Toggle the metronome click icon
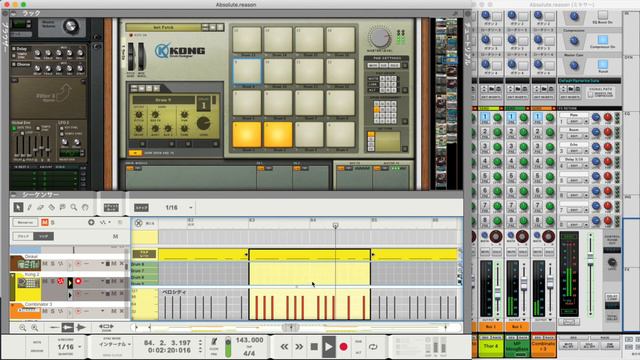Viewport: 640px width, 360px height. click(x=214, y=342)
